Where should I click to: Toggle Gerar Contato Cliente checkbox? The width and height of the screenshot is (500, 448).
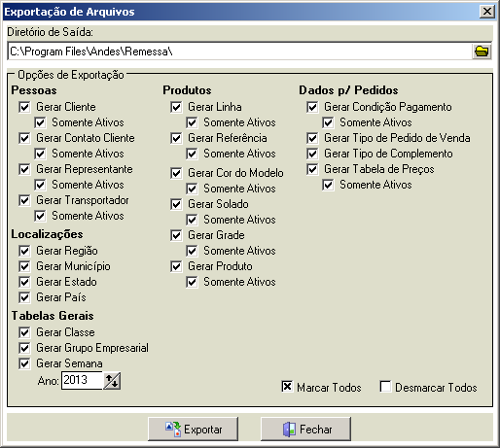click(x=24, y=138)
